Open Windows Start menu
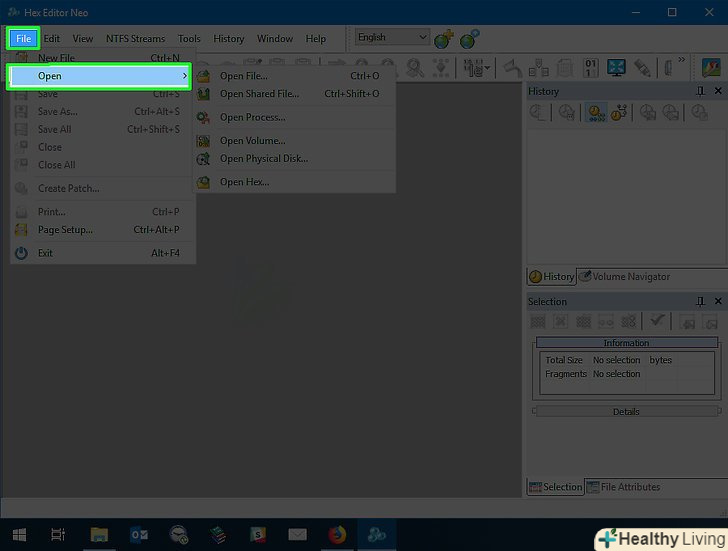 pyautogui.click(x=19, y=535)
